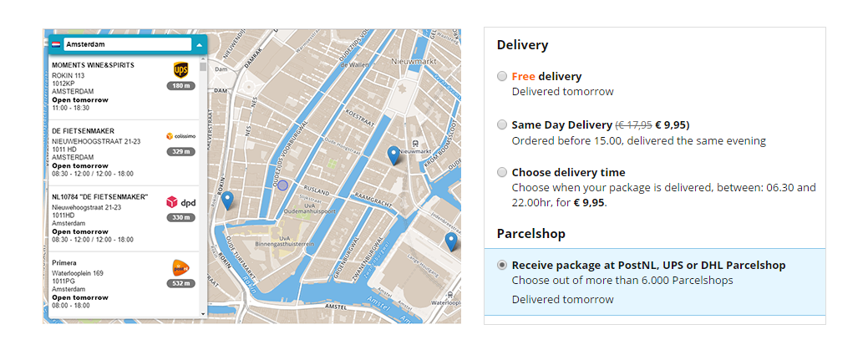Click the DPD logo in the parcelshop list
Image resolution: width=868 pixels, height=360 pixels.
[x=181, y=203]
